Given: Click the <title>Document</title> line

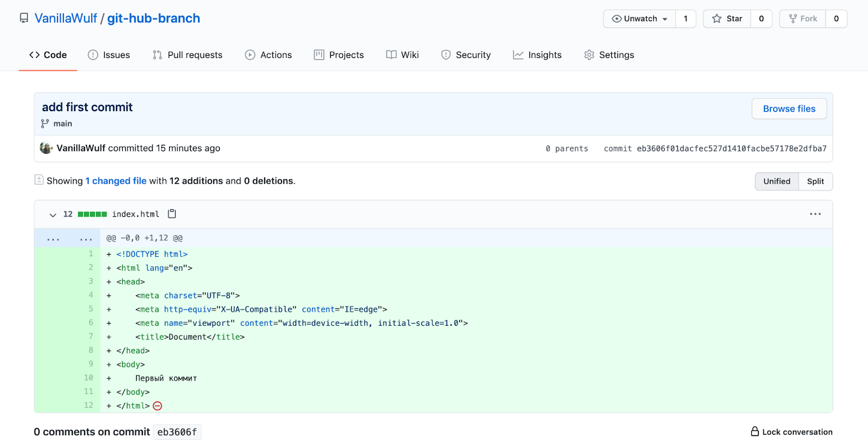Looking at the screenshot, I should [190, 337].
